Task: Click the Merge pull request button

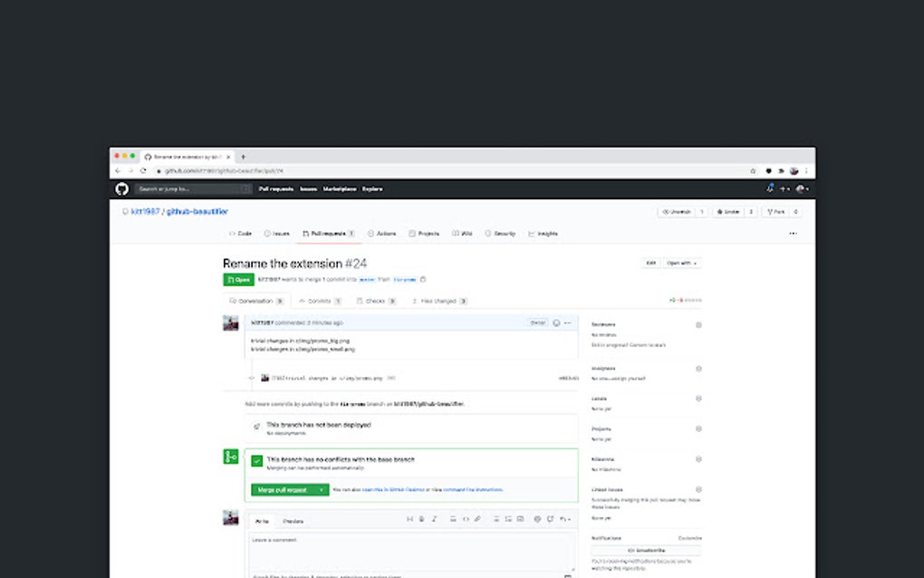Action: pos(284,489)
